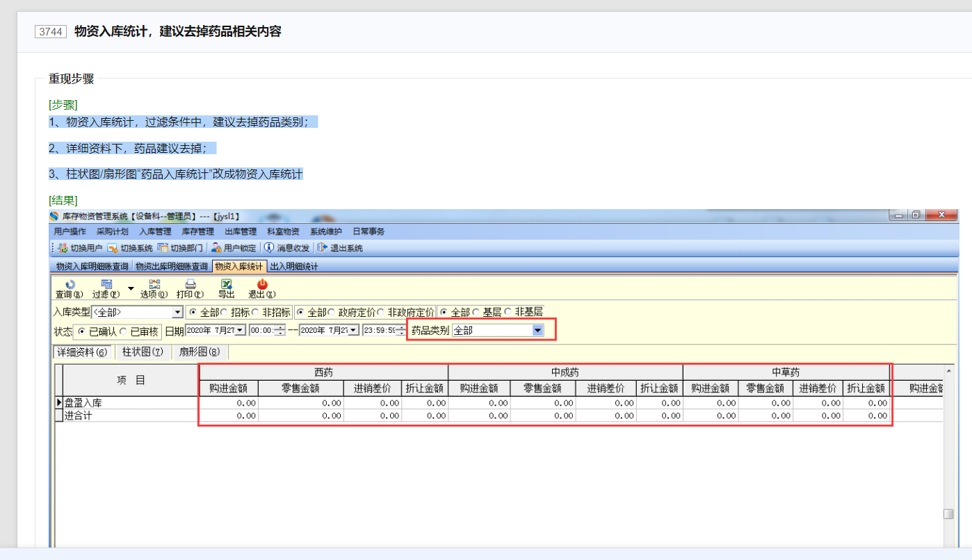Click the 过滤 (filter) toolbar icon
This screenshot has width=972, height=560.
(x=107, y=284)
